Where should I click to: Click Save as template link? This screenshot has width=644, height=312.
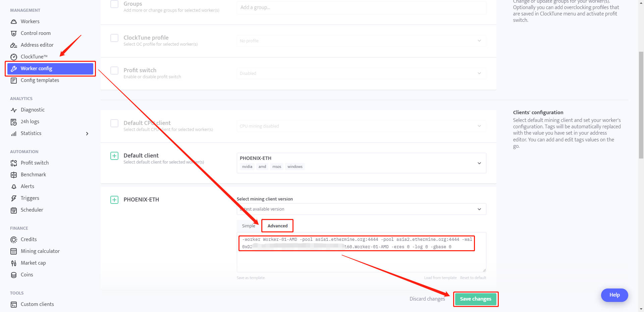click(251, 278)
